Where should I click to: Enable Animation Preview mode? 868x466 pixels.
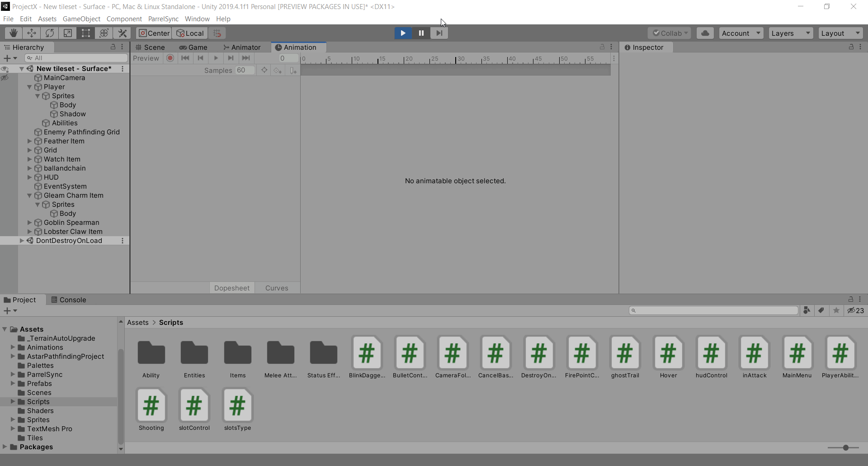[146, 58]
